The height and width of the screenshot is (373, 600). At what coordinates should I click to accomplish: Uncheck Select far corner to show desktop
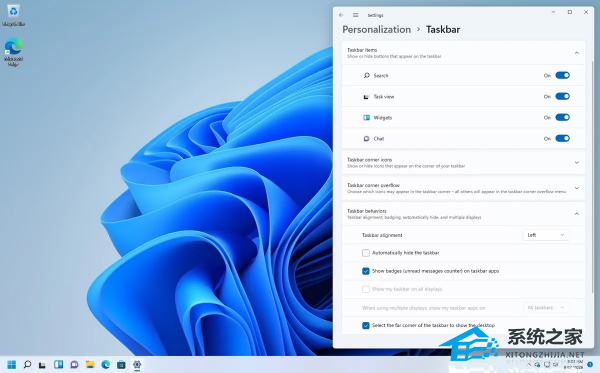click(366, 325)
